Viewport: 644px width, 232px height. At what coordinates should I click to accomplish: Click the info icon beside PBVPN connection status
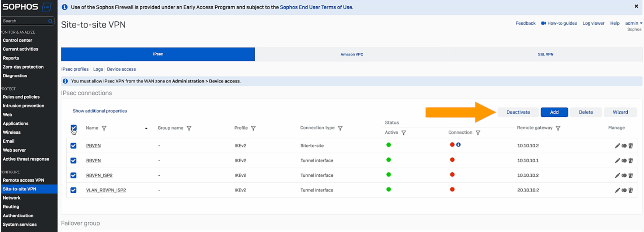tap(458, 145)
